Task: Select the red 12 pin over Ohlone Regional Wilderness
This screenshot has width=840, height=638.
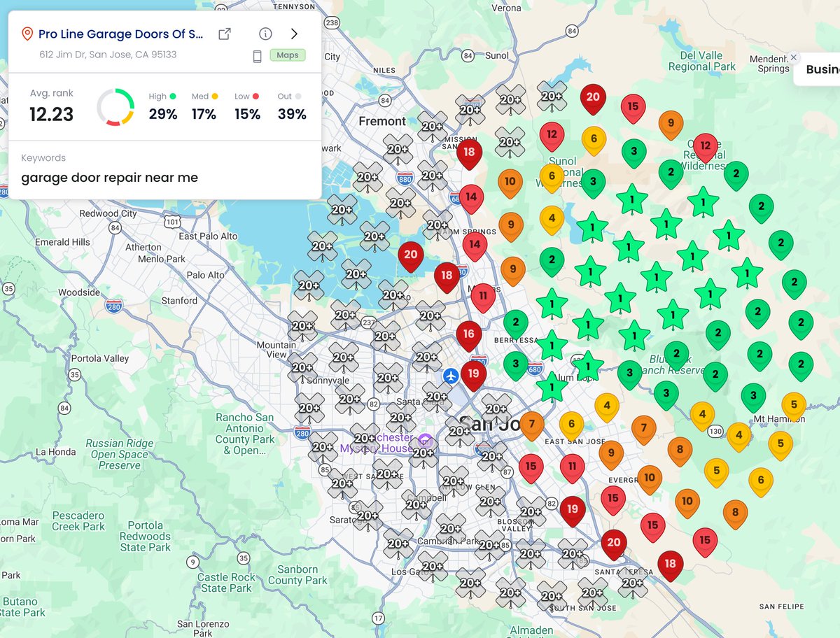Action: pos(705,148)
